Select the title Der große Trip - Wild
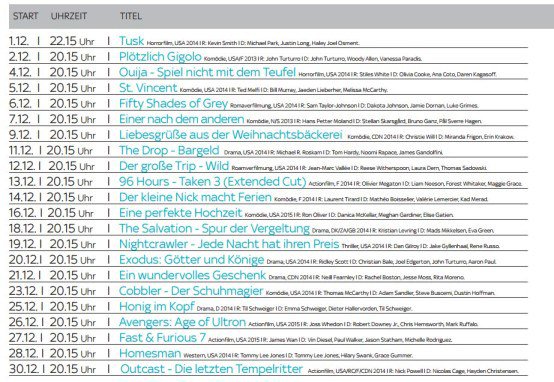The width and height of the screenshot is (554, 382). click(x=174, y=166)
